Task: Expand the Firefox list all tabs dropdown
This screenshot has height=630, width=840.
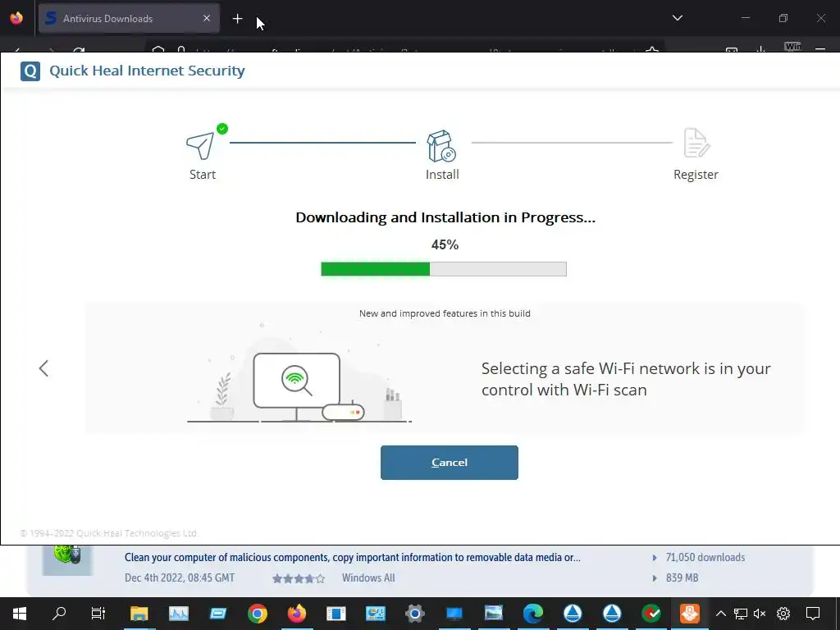Action: (677, 18)
